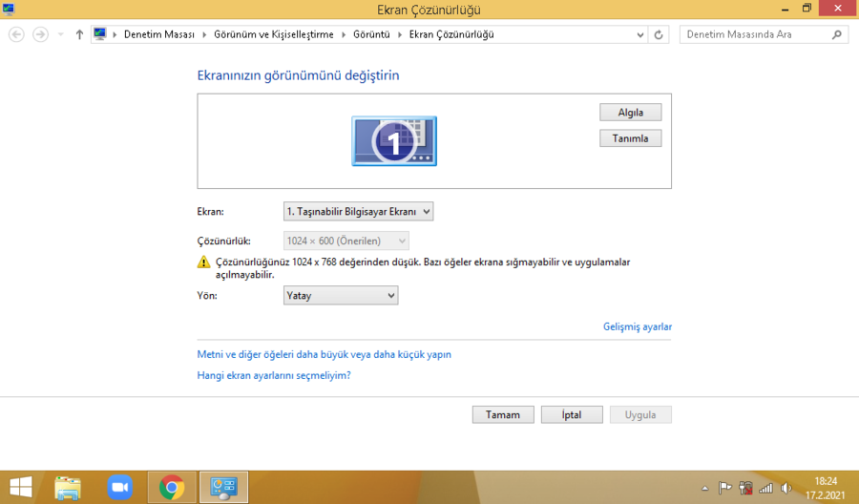Open Action Center flag icon
This screenshot has height=504, width=859.
[x=724, y=488]
